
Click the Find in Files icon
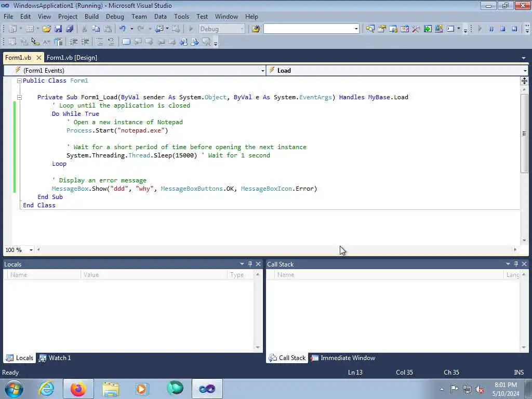tap(256, 29)
